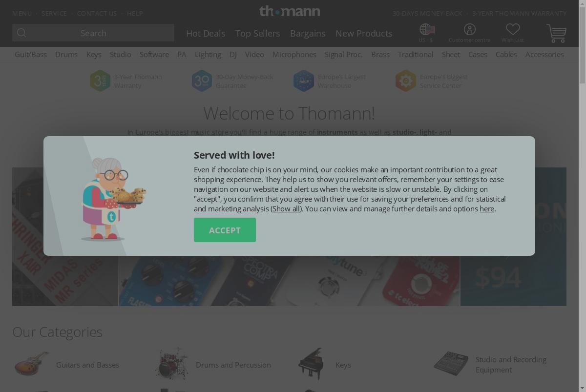Click the search magnifier icon

[21, 33]
